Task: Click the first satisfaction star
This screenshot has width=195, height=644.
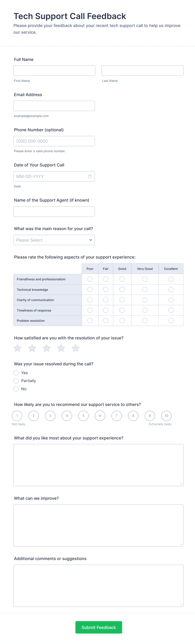Action: coord(18,348)
